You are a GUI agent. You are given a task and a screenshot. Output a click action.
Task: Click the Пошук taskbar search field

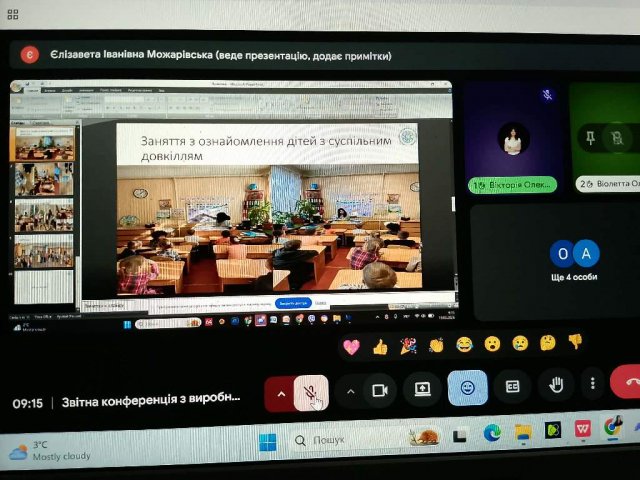pos(367,439)
